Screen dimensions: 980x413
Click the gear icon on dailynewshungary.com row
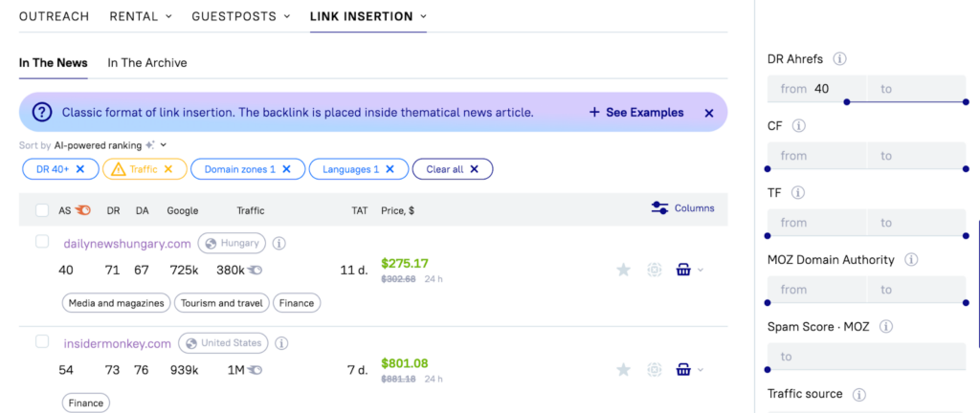tap(655, 270)
